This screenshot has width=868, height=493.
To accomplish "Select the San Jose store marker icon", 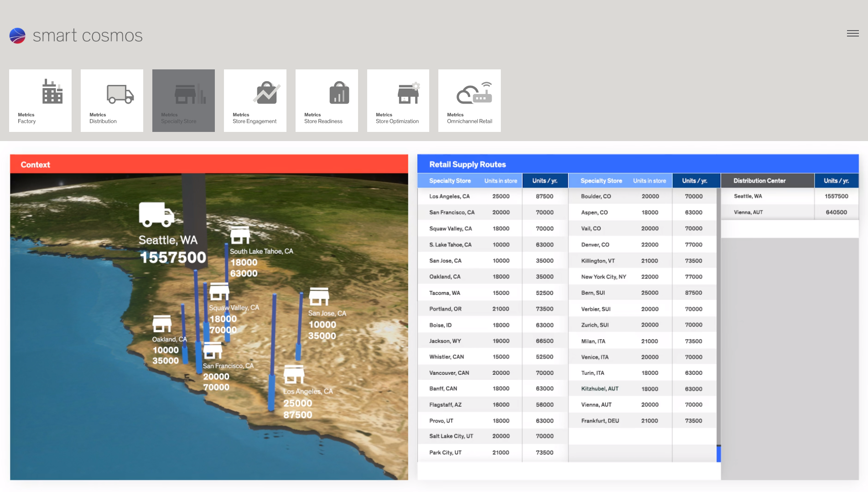I will pyautogui.click(x=319, y=296).
